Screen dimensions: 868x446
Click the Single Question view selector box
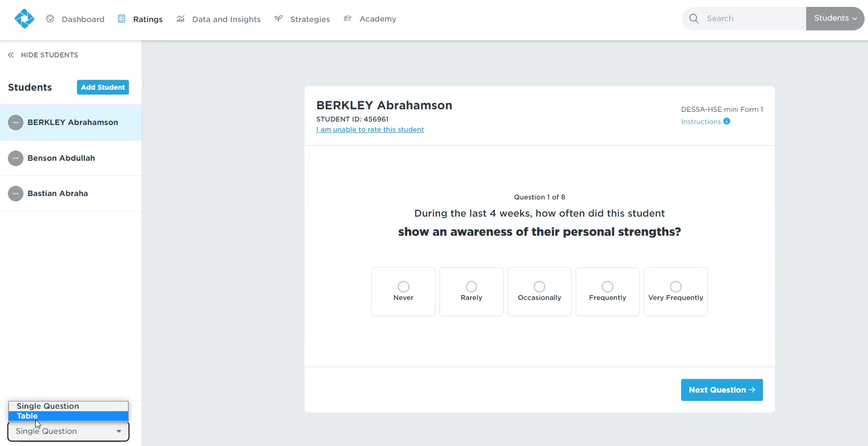pos(68,431)
